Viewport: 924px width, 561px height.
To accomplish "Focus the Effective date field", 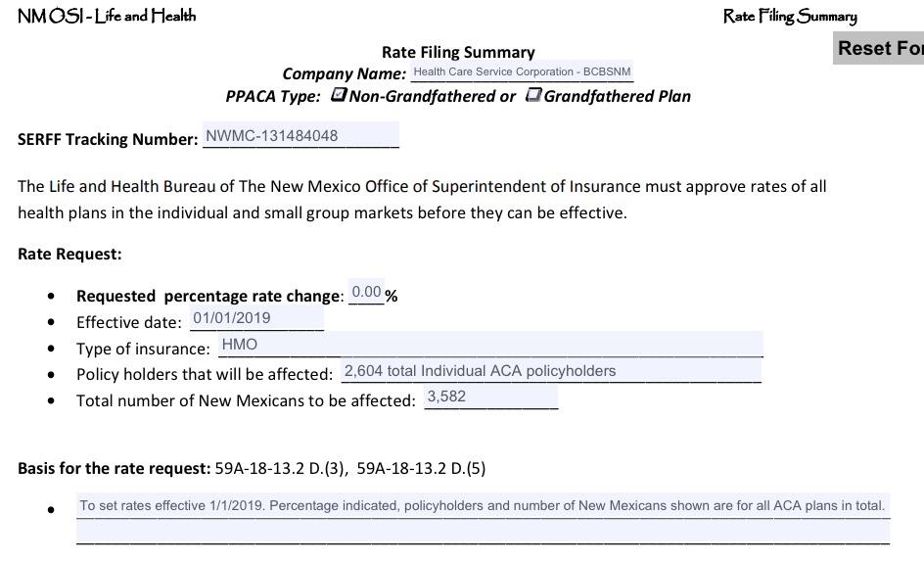I will 256,318.
